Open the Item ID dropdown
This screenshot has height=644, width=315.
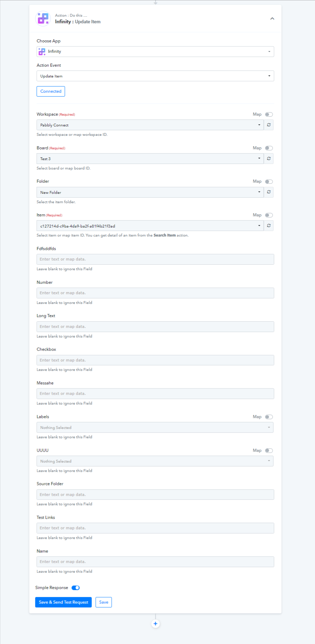point(150,226)
